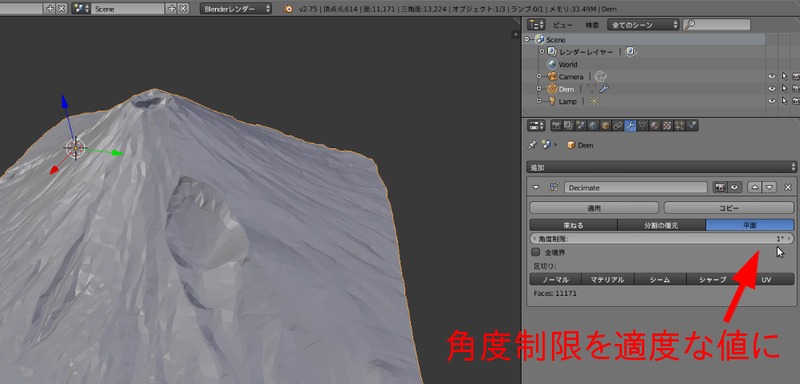Open the Physics properties tab icon
Image resolution: width=800 pixels, height=384 pixels.
(692, 125)
